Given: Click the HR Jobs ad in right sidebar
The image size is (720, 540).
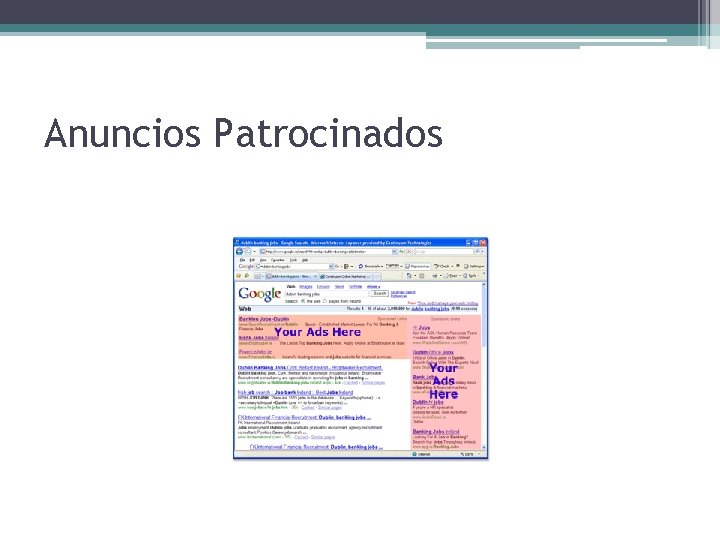Looking at the screenshot, I should click(421, 328).
